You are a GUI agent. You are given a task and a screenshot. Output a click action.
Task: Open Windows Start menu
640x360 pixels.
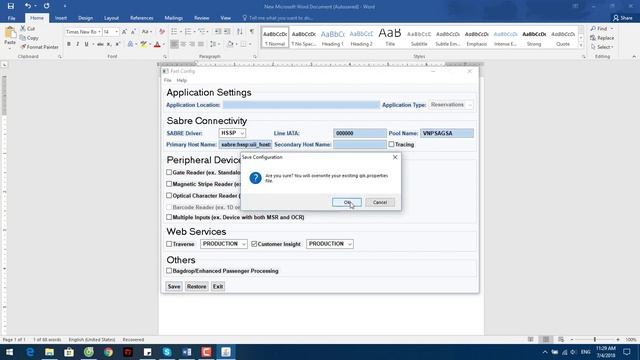(x=9, y=352)
